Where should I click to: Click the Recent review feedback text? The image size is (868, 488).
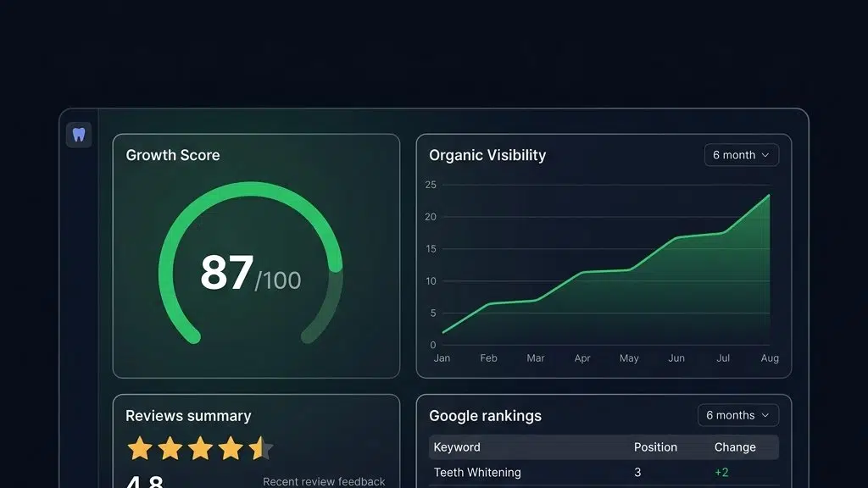tap(324, 481)
